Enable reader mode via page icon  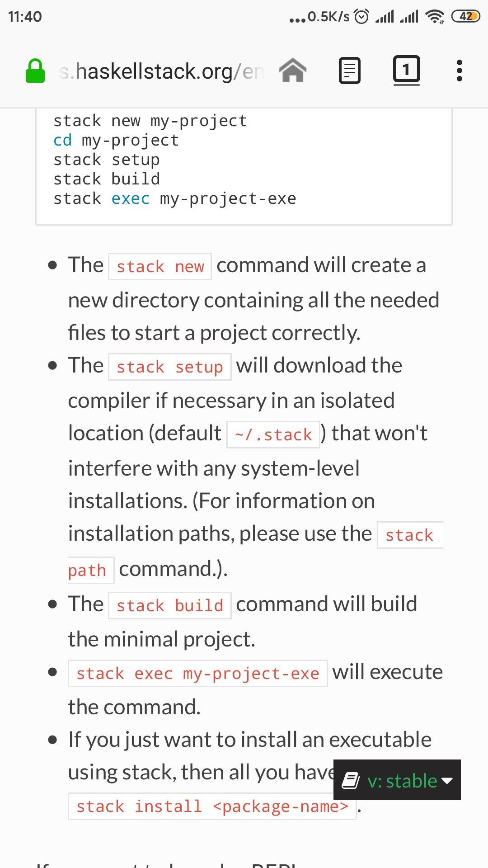tap(350, 71)
